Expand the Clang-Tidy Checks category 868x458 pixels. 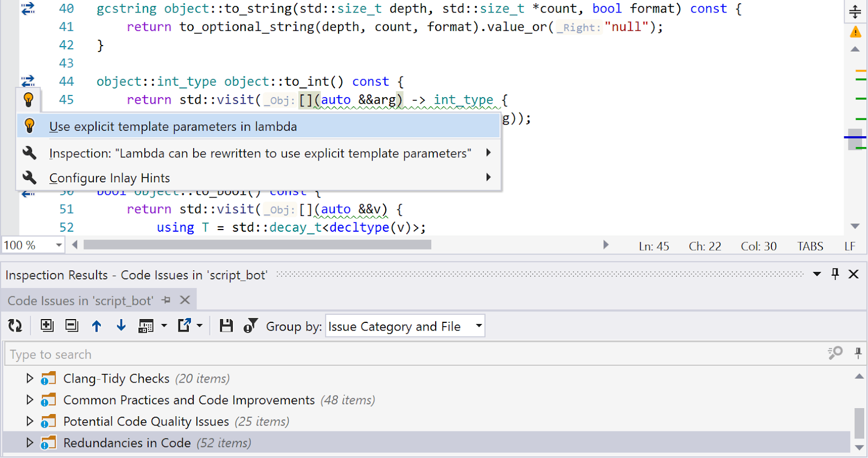tap(30, 378)
